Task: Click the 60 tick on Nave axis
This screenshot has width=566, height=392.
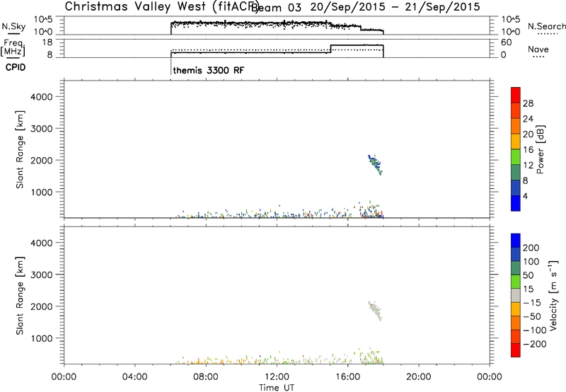Action: (507, 42)
